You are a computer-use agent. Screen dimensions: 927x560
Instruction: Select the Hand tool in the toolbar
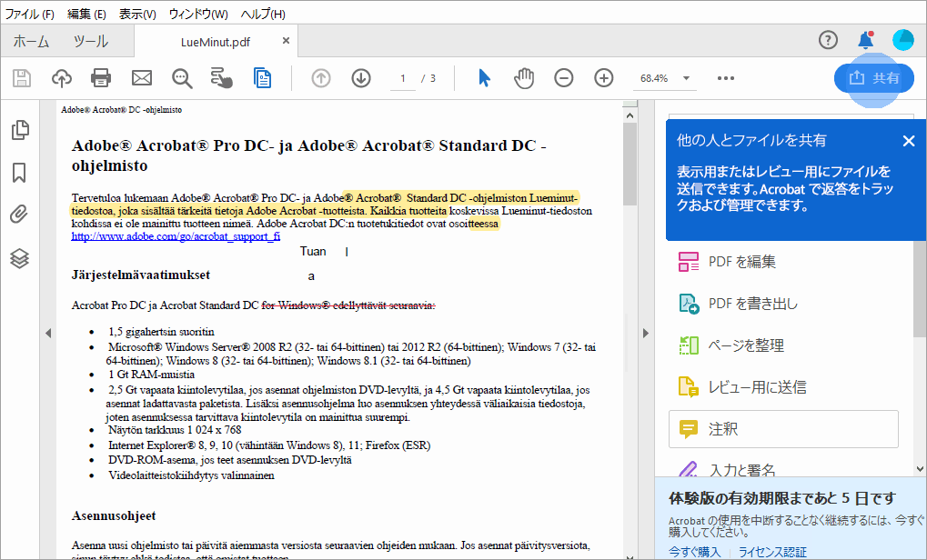tap(524, 78)
